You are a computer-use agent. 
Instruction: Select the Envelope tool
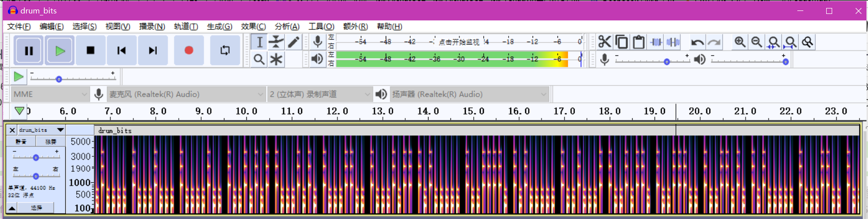point(276,42)
